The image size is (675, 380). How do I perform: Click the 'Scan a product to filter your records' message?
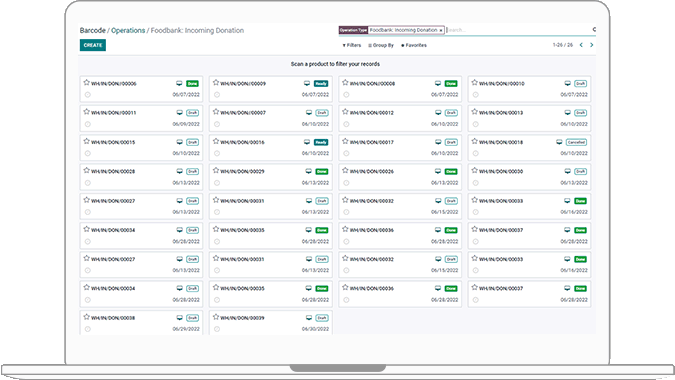click(335, 64)
